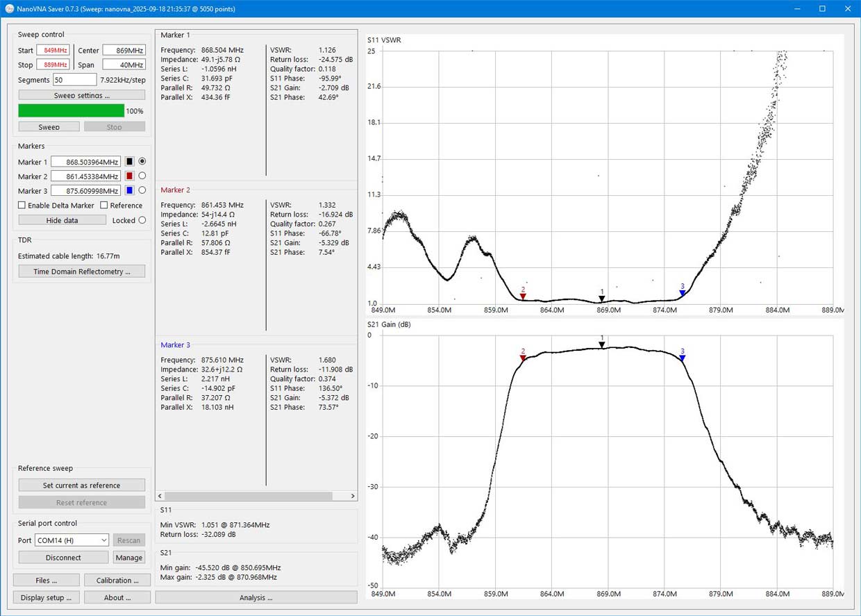861x616 pixels.
Task: Toggle the Locked radio button
Action: [x=142, y=220]
